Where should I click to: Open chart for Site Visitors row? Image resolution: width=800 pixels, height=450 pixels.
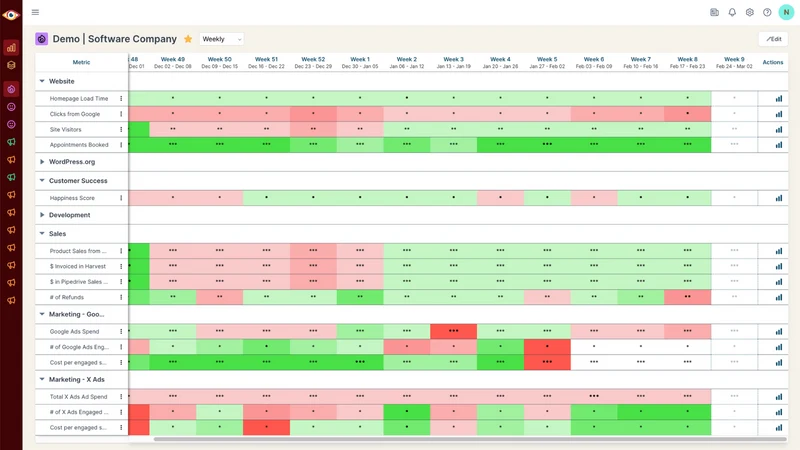[779, 130]
